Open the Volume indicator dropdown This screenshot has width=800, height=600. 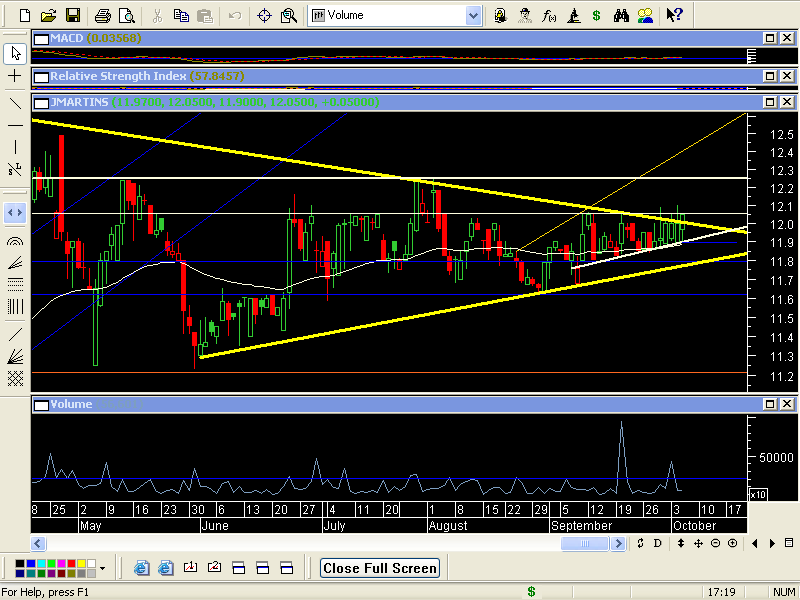pyautogui.click(x=473, y=16)
